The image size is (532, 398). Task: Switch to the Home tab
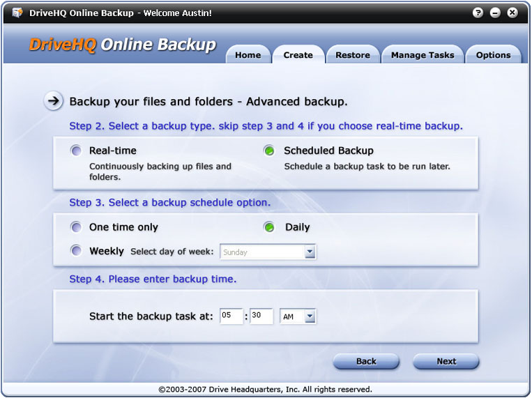(x=248, y=55)
